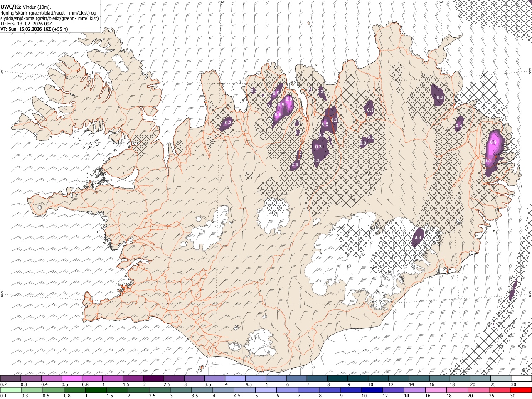Pick dark purple snow swatch between 2 and 2.5
This screenshot has width=532, height=399.
click(153, 379)
